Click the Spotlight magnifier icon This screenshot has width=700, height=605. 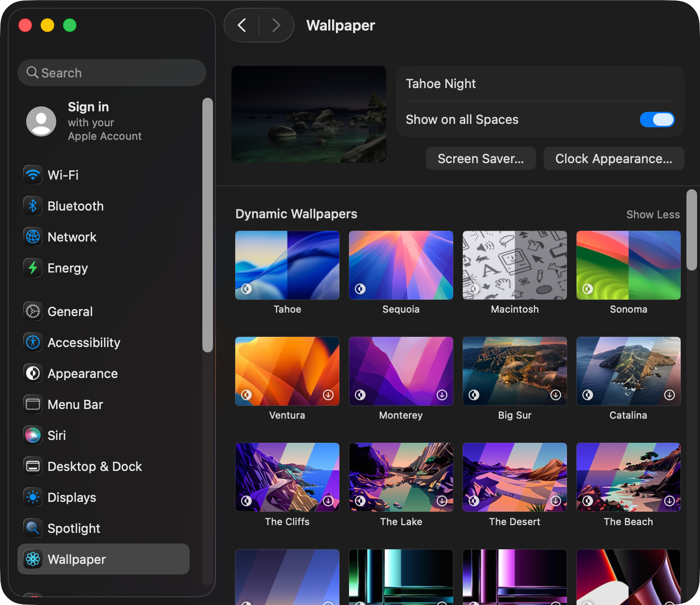coord(33,528)
